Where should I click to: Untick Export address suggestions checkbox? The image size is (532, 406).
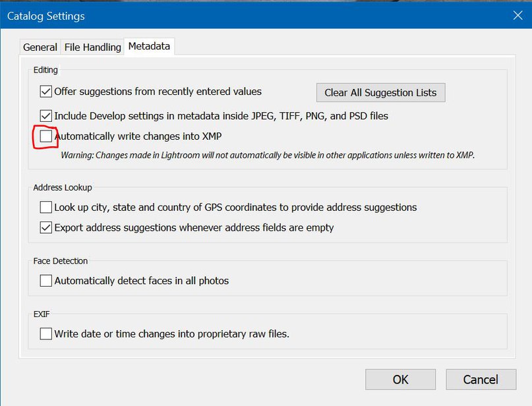pyautogui.click(x=46, y=228)
